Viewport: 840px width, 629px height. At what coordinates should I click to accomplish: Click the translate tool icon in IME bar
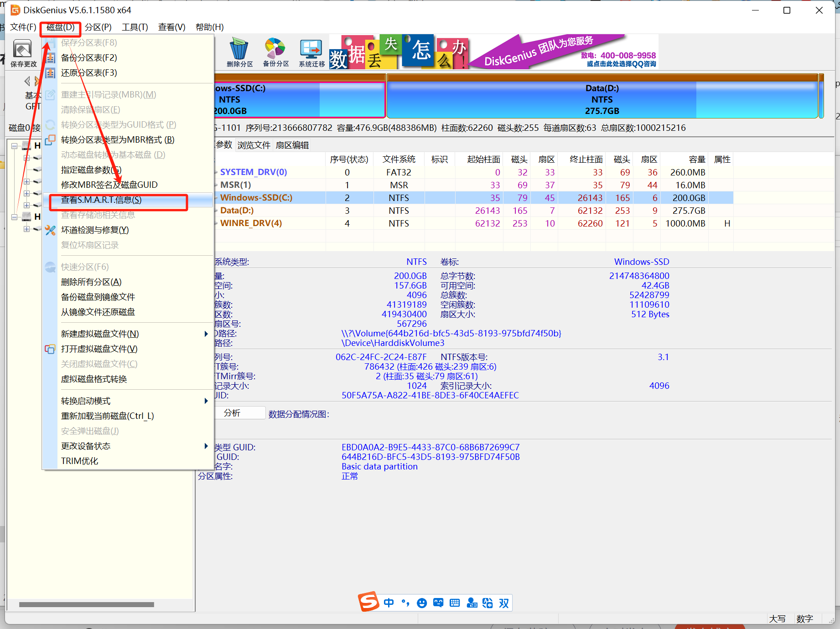click(x=487, y=603)
